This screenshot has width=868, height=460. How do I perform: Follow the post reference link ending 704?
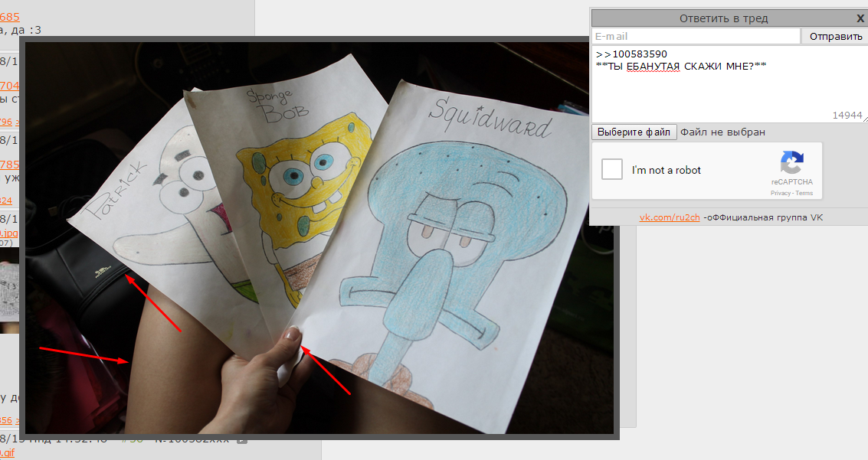pos(9,86)
